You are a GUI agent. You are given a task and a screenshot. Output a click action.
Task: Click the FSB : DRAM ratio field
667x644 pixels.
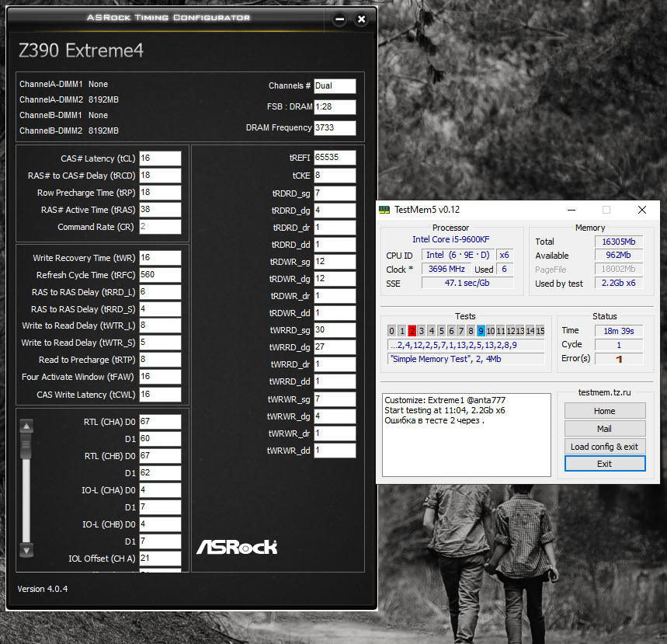point(335,107)
